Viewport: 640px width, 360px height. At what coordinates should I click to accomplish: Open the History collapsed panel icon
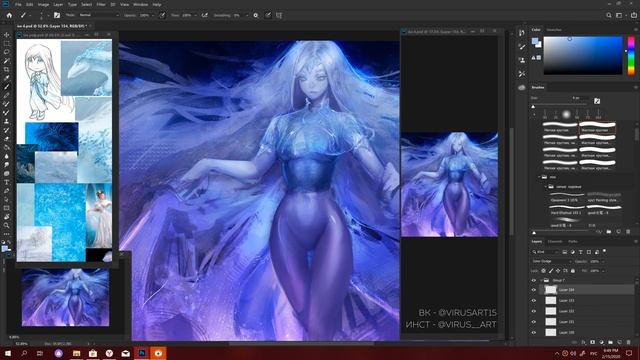point(522,33)
